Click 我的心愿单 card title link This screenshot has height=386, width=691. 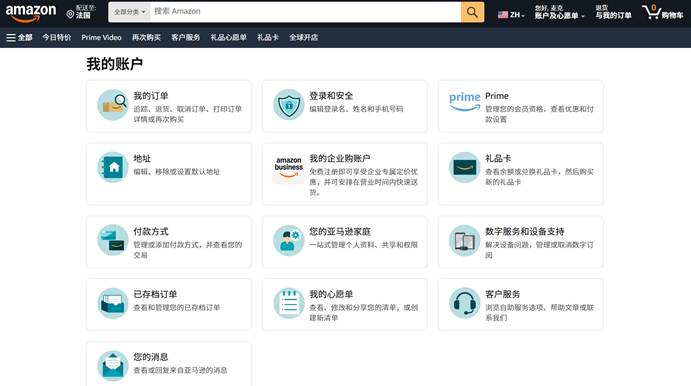(331, 294)
